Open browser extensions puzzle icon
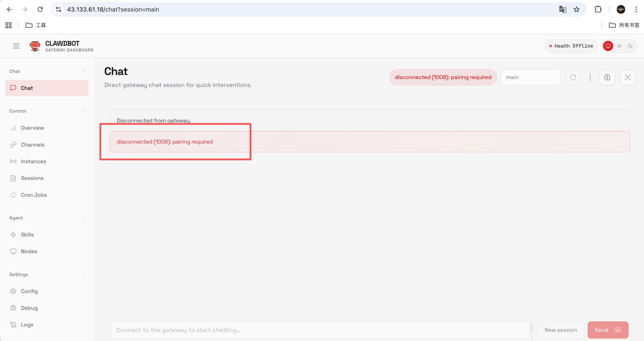The image size is (644, 341). pos(598,10)
